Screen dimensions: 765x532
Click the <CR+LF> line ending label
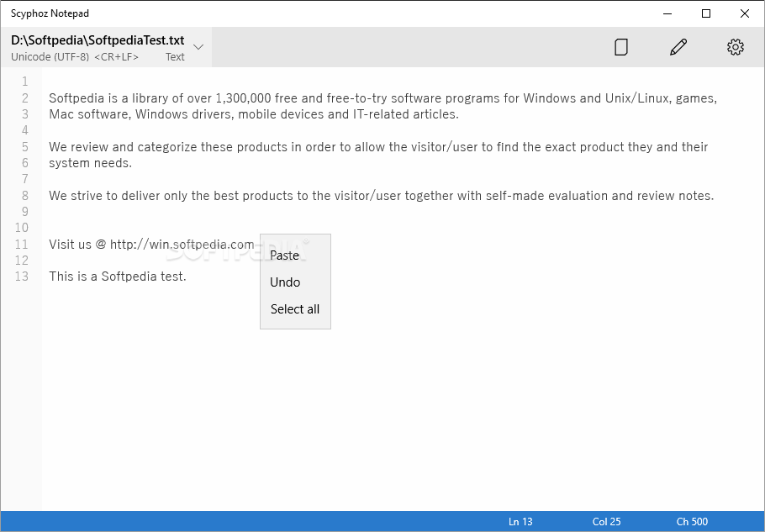point(116,56)
